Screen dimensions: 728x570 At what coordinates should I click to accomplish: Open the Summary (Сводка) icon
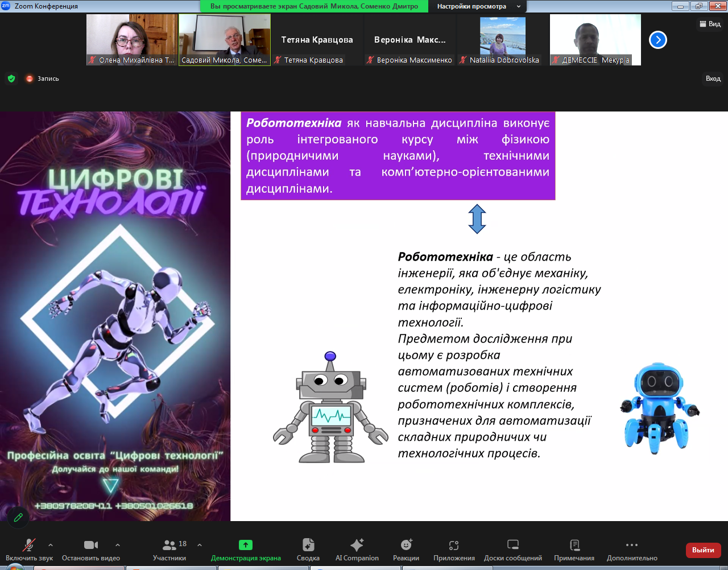coord(308,545)
